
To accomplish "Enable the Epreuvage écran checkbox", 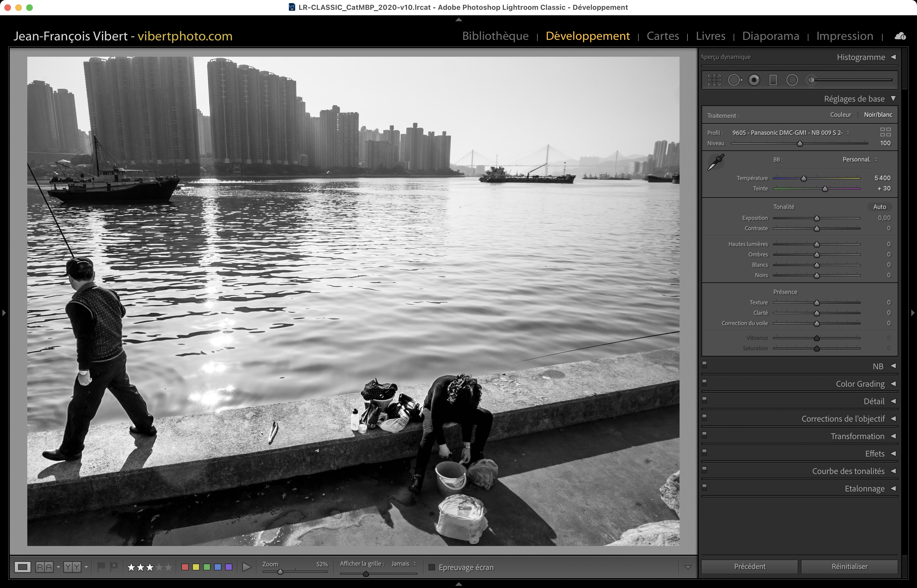I will (x=432, y=567).
